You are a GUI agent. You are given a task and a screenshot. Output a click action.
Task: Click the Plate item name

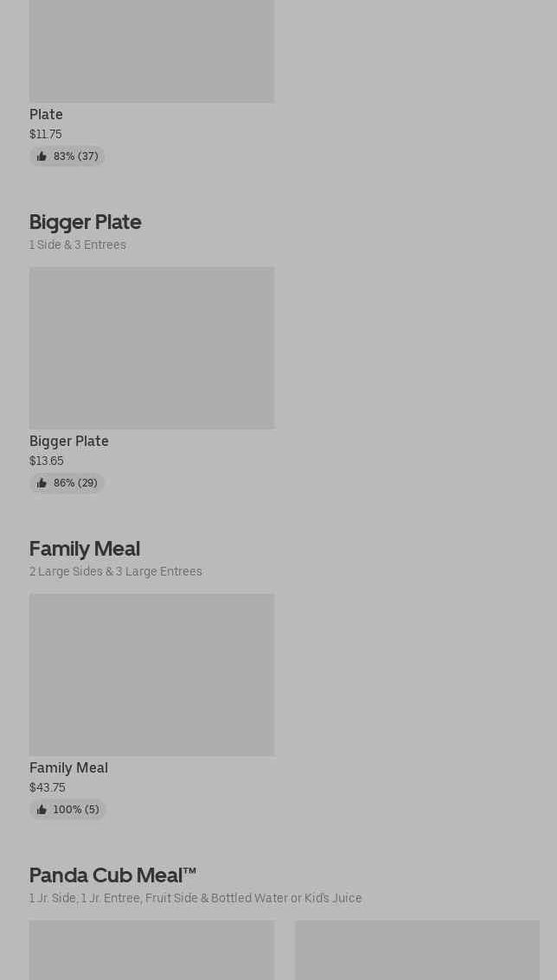[x=46, y=114]
